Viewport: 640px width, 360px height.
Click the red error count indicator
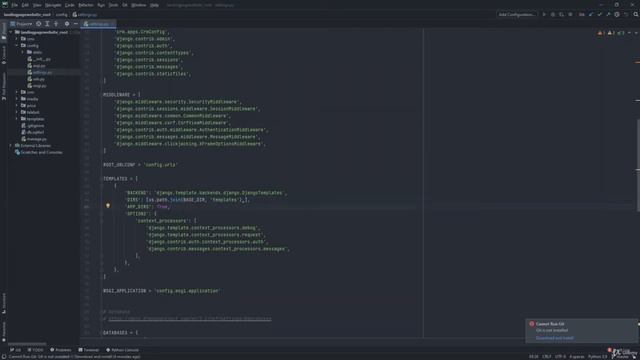point(600,33)
